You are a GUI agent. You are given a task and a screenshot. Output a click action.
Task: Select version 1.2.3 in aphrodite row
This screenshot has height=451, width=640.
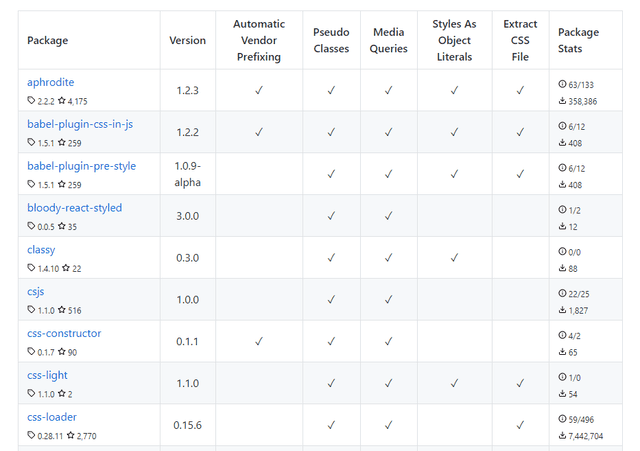(x=188, y=90)
